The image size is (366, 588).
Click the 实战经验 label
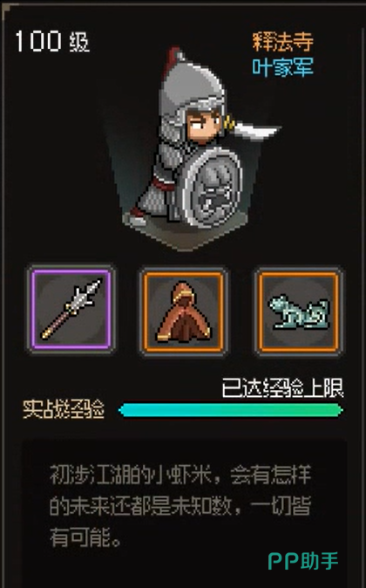point(64,409)
